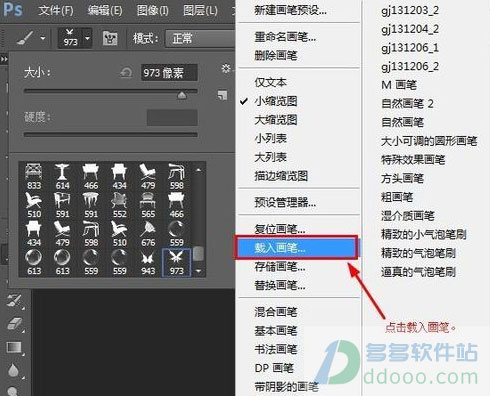The image size is (490, 396).
Task: Select gj131203_2 brush set
Action: click(410, 11)
